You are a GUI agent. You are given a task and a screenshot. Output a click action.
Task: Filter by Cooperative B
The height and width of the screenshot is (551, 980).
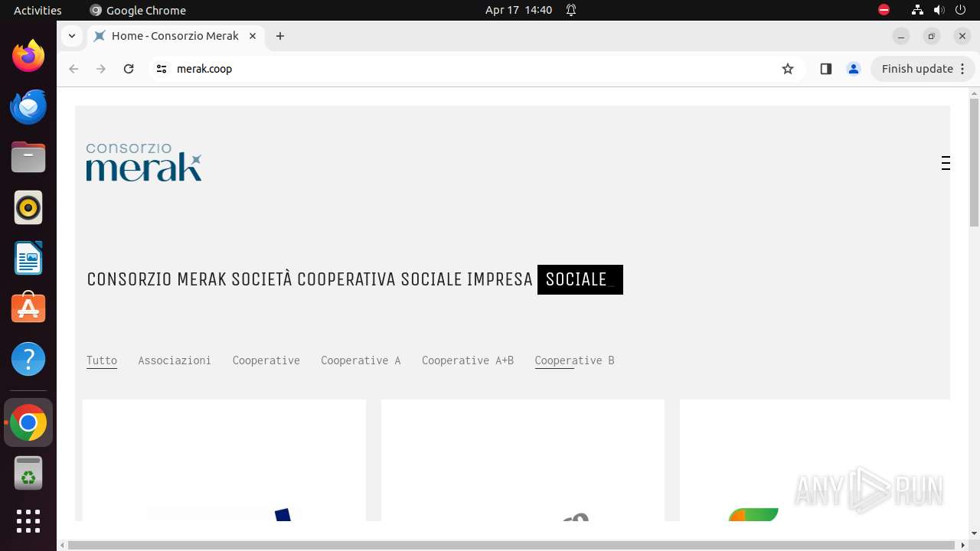click(574, 360)
